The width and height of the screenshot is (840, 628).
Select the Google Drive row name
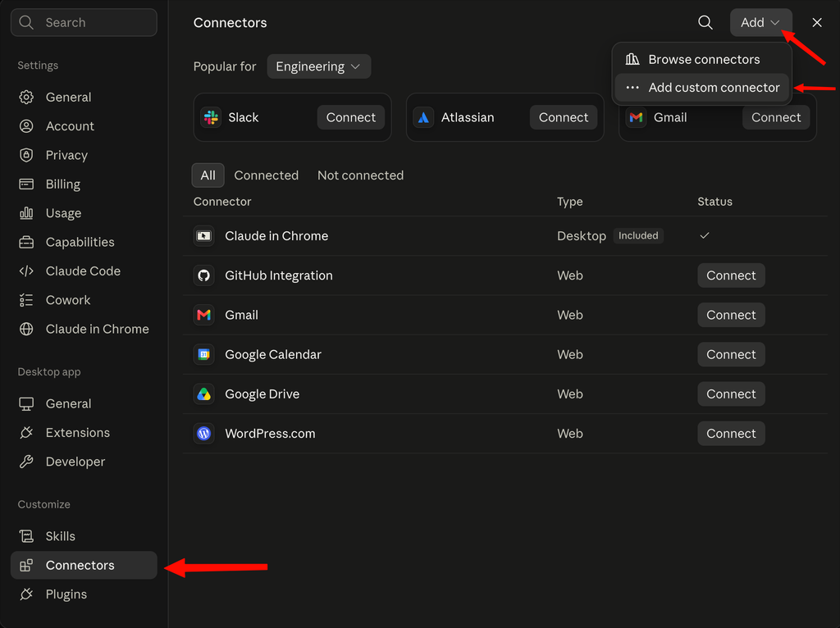[262, 394]
